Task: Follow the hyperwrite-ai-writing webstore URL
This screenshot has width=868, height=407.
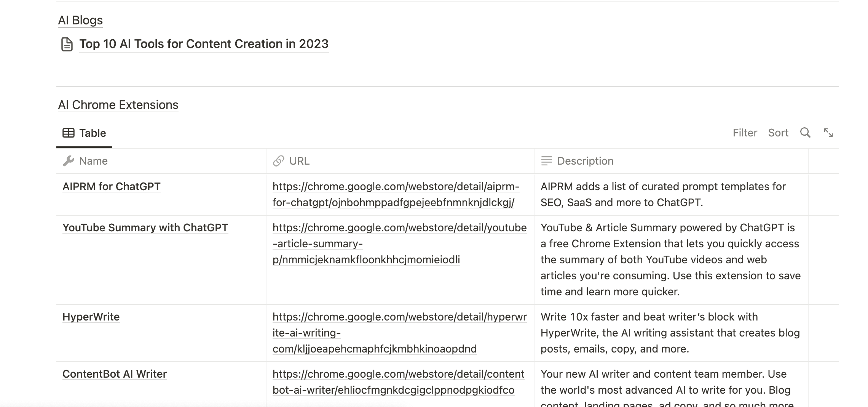Action: point(400,333)
